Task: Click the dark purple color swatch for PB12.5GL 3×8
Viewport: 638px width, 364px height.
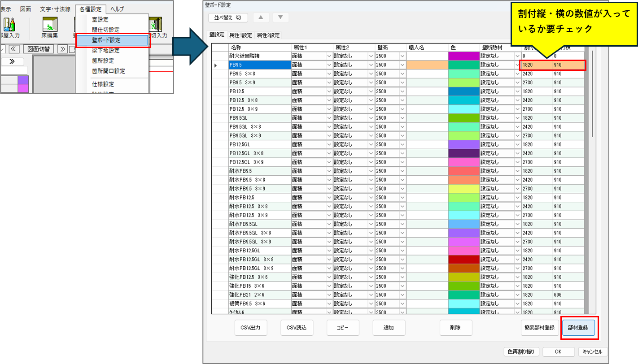Action: 464,153
